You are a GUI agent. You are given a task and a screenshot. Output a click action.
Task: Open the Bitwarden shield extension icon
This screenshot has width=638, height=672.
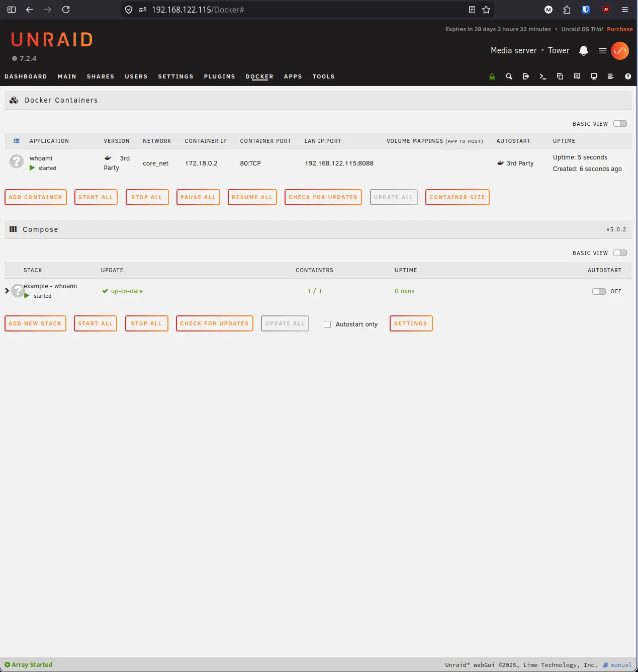pos(586,10)
